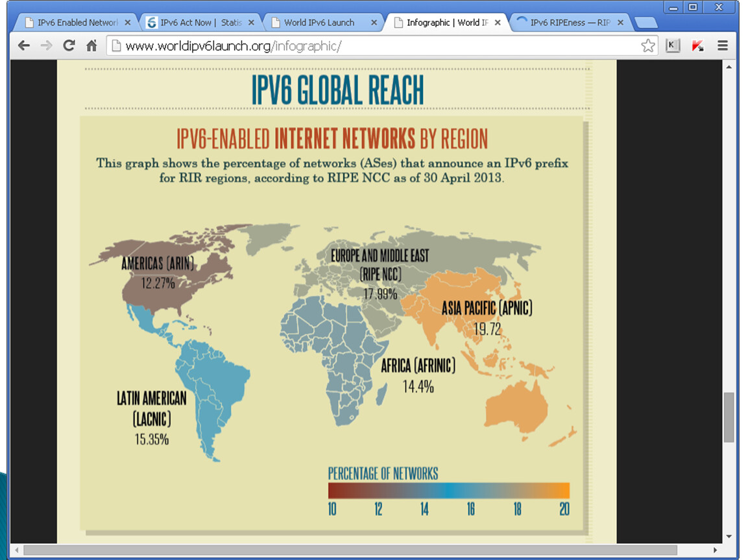Screen dimensions: 746x560
Task: Close the active "Infographic" tab
Action: tap(497, 23)
